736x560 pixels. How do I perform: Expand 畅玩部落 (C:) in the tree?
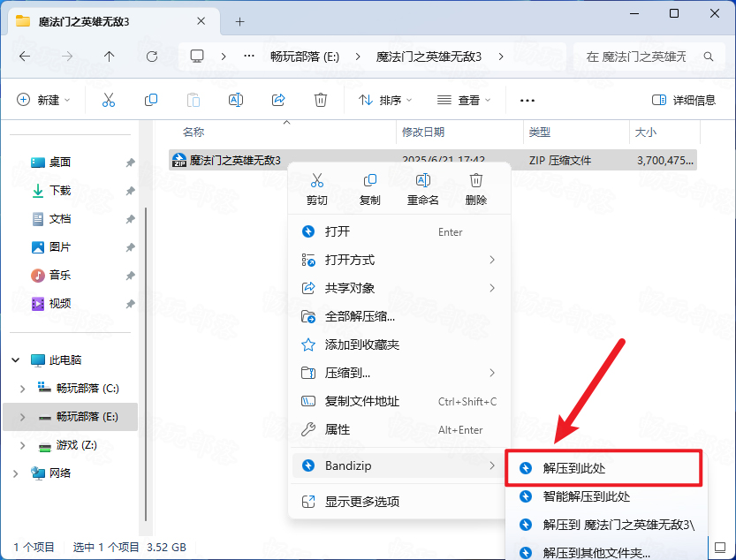(22, 389)
